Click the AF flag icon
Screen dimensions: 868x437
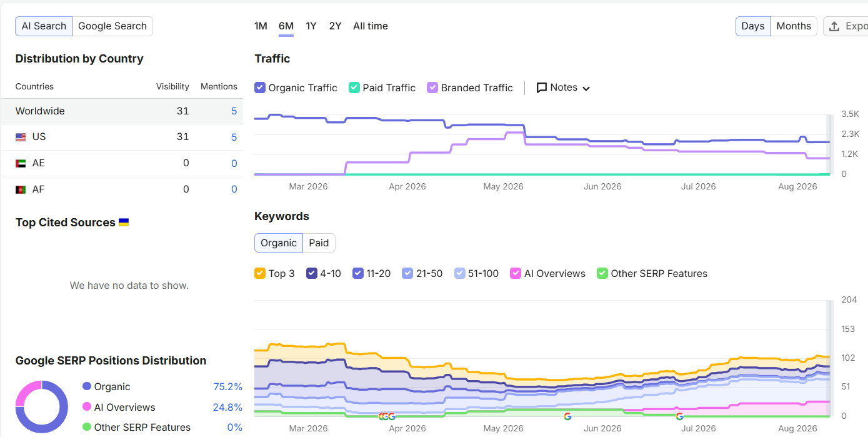click(x=21, y=189)
